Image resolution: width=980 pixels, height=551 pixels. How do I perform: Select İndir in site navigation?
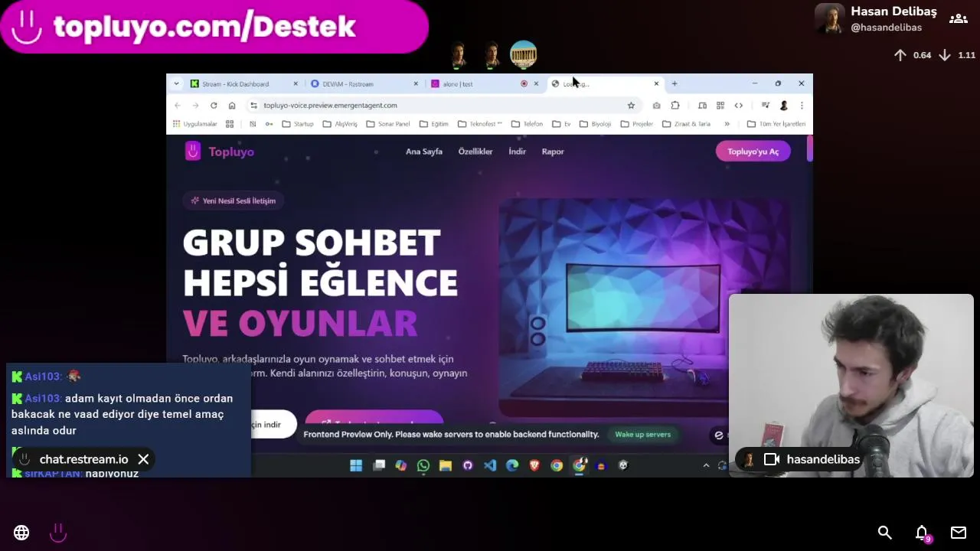pos(518,152)
